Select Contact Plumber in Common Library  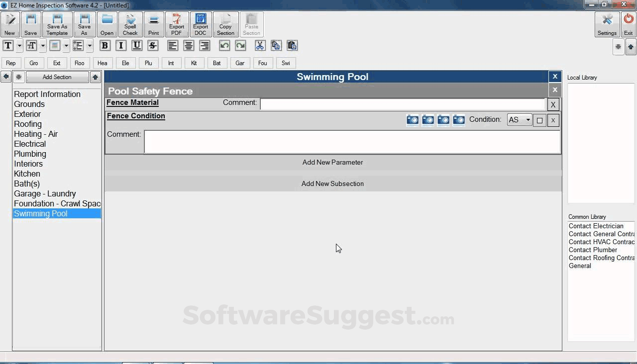tap(593, 250)
